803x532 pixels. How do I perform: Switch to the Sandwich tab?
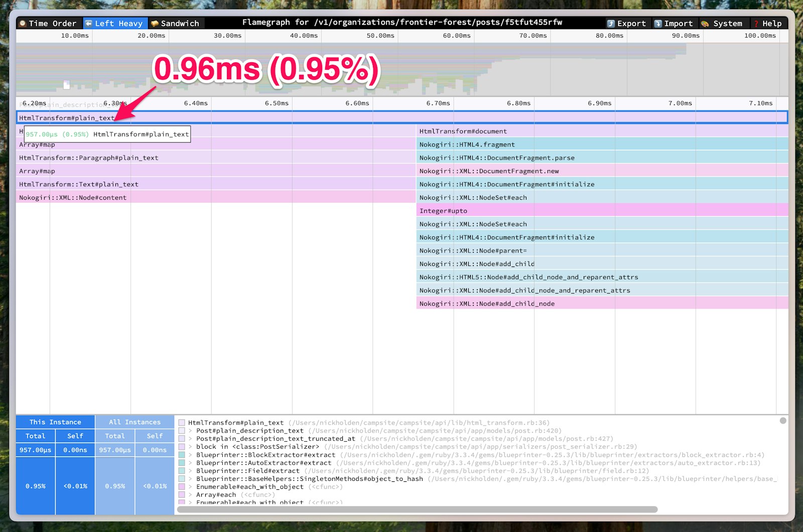tap(176, 23)
